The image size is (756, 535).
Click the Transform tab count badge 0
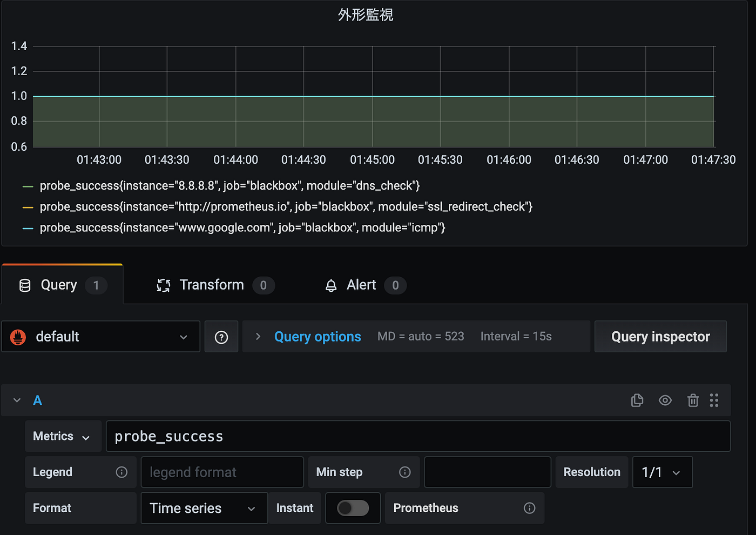tap(264, 285)
